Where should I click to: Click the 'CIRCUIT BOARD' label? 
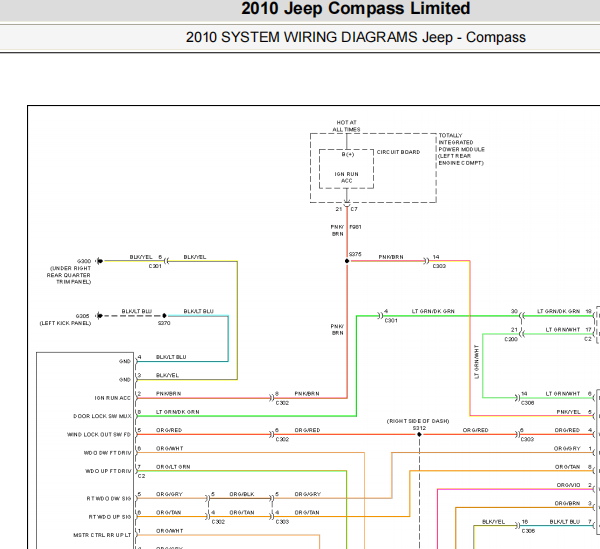pyautogui.click(x=398, y=152)
